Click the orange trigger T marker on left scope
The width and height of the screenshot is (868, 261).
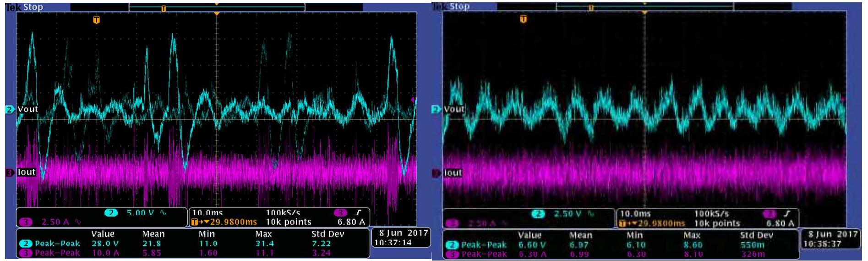coord(96,20)
